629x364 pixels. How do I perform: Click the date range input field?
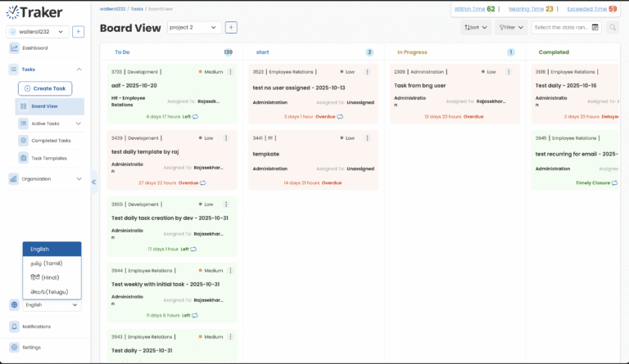click(x=559, y=28)
